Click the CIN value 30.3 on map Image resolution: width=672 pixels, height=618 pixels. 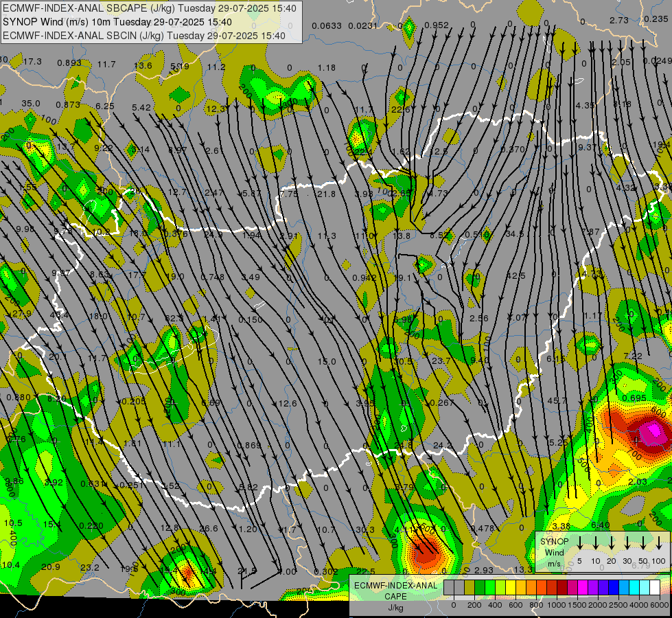[365, 529]
